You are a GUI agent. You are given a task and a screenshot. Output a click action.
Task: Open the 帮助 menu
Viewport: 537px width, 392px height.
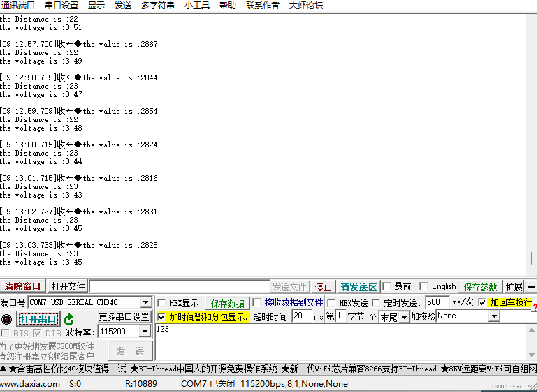227,6
